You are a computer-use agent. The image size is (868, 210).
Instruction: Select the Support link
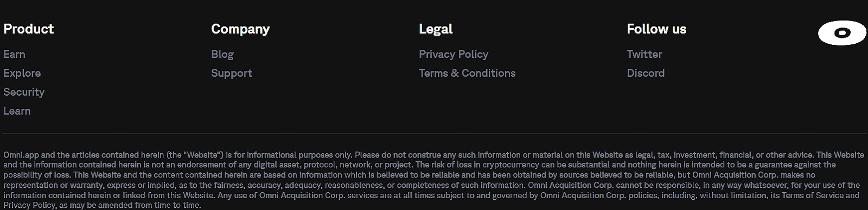point(232,73)
